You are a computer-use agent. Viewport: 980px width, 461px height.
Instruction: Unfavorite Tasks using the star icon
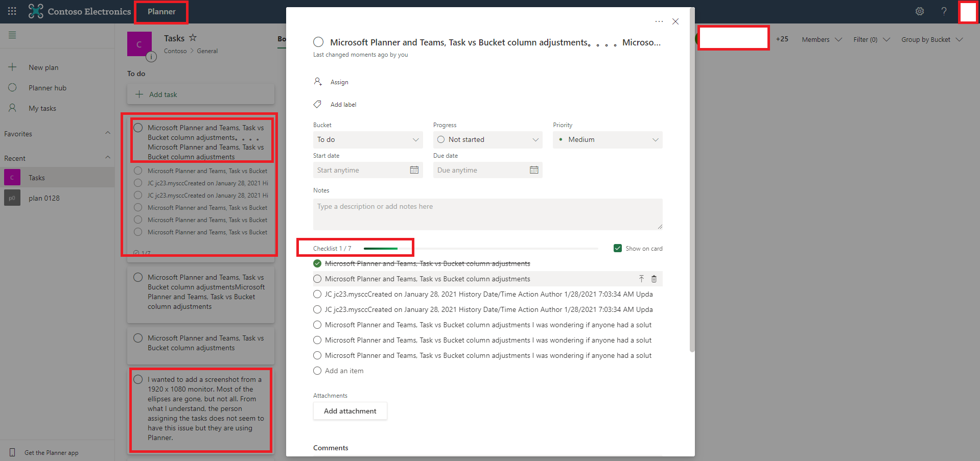[193, 37]
